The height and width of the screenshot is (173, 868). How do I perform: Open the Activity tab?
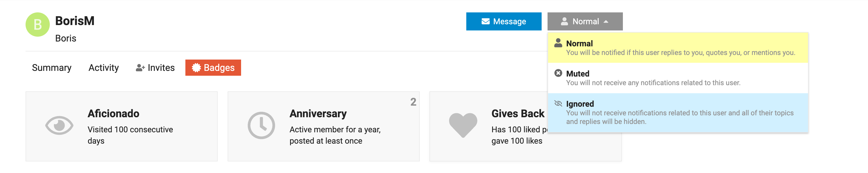tap(104, 68)
